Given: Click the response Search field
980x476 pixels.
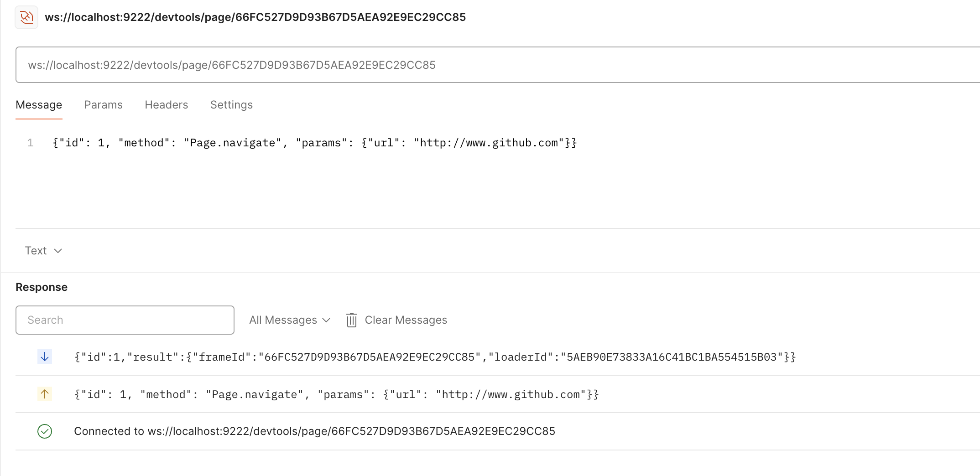Looking at the screenshot, I should coord(125,320).
